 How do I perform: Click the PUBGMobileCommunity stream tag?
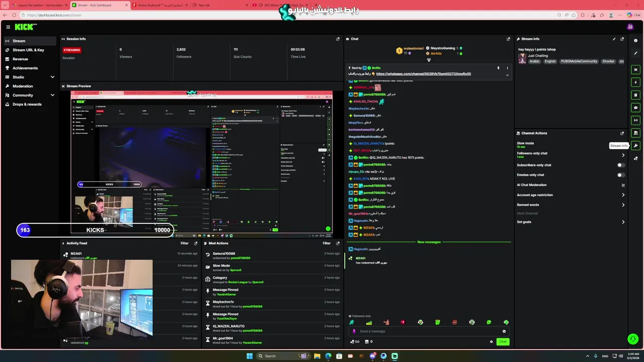click(x=579, y=61)
